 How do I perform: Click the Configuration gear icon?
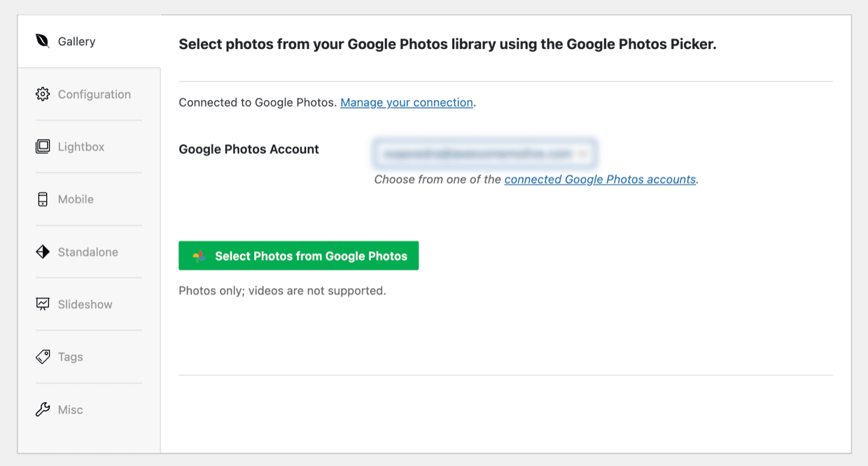point(41,94)
